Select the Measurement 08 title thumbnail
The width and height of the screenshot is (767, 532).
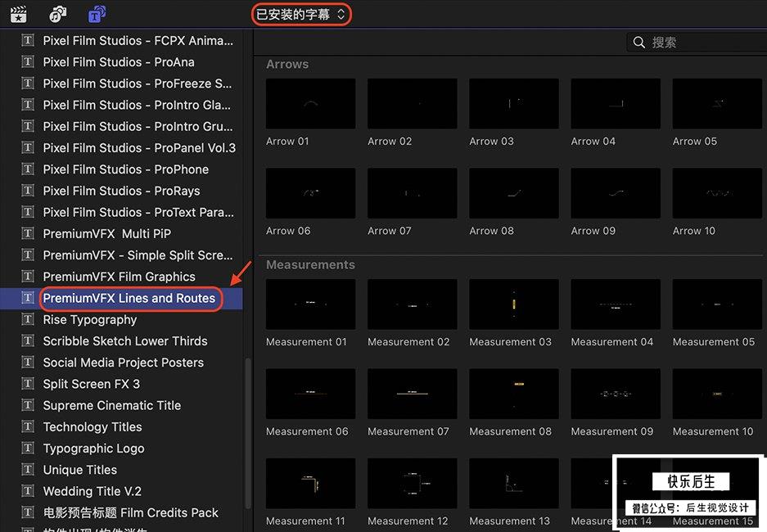[x=514, y=394]
